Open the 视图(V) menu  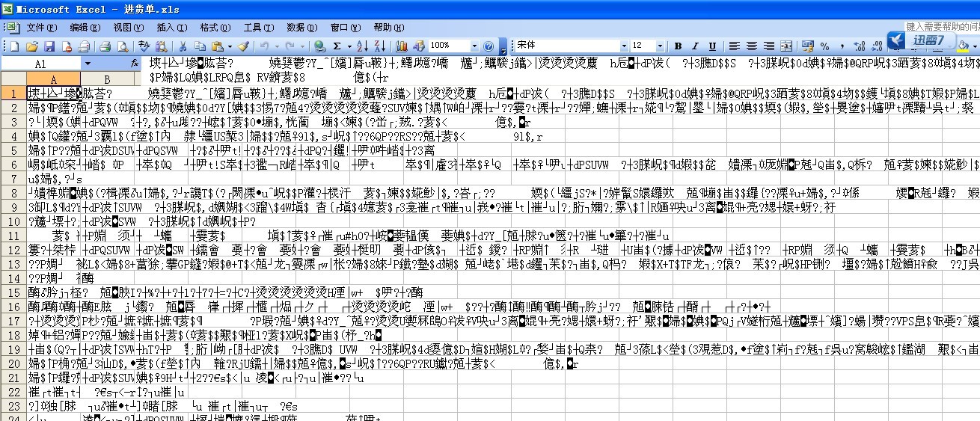click(127, 27)
